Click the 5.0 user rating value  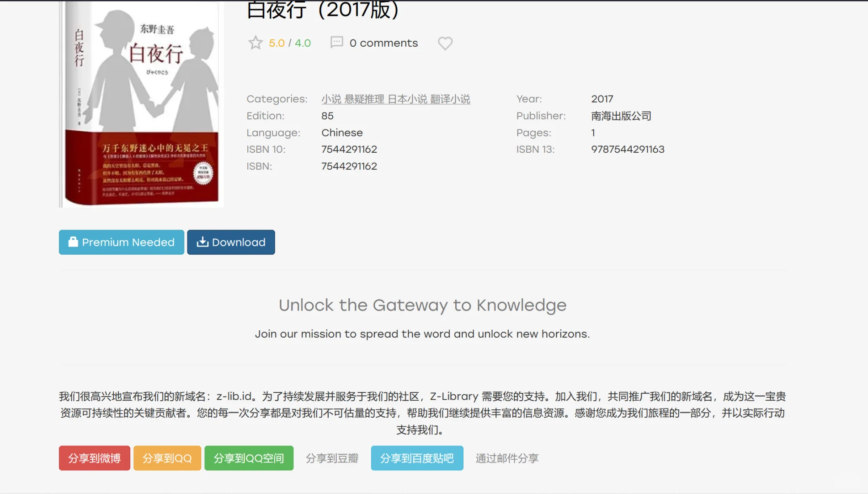point(277,43)
